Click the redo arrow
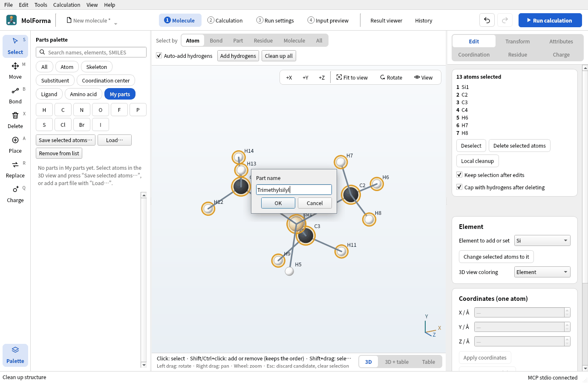Viewport: 588px width, 383px height. pos(505,20)
